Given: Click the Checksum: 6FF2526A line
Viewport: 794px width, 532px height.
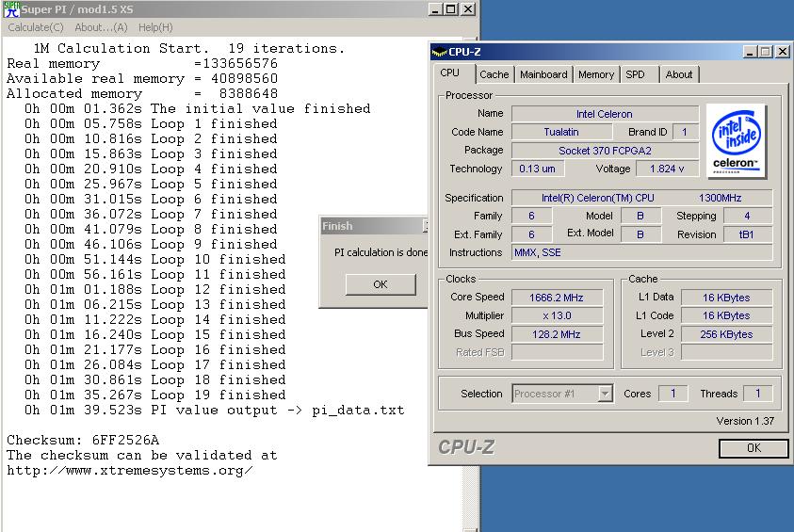Looking at the screenshot, I should [x=83, y=440].
